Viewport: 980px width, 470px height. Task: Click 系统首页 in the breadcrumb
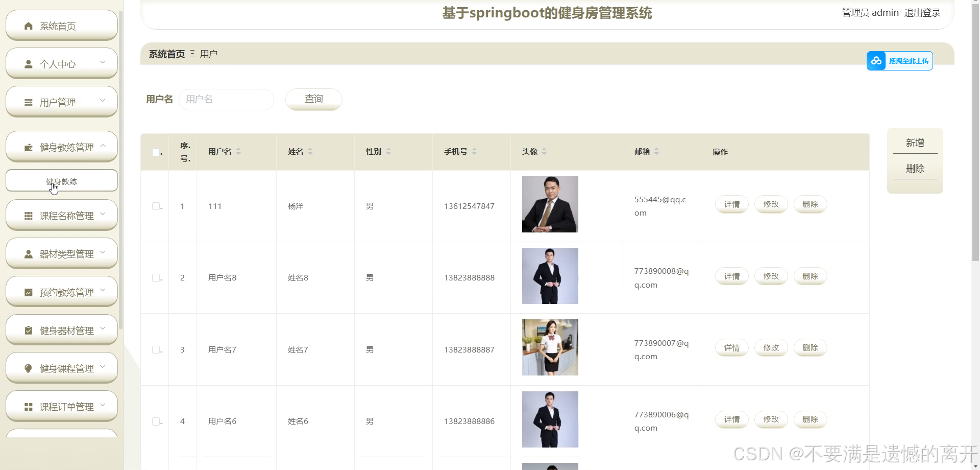tap(167, 54)
